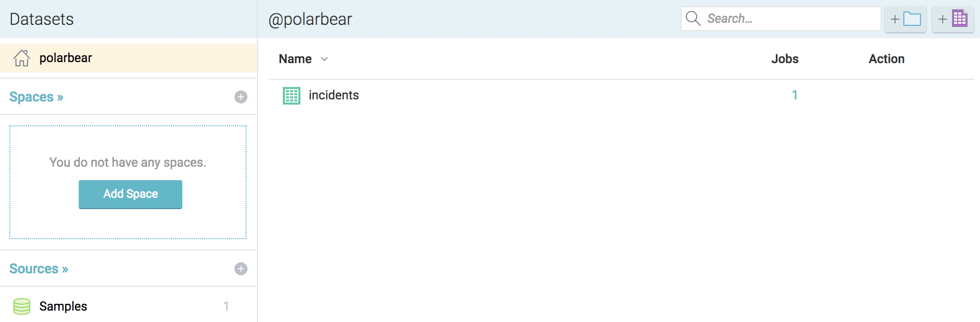The image size is (980, 322).
Task: Expand the Sources section link
Action: click(x=39, y=269)
